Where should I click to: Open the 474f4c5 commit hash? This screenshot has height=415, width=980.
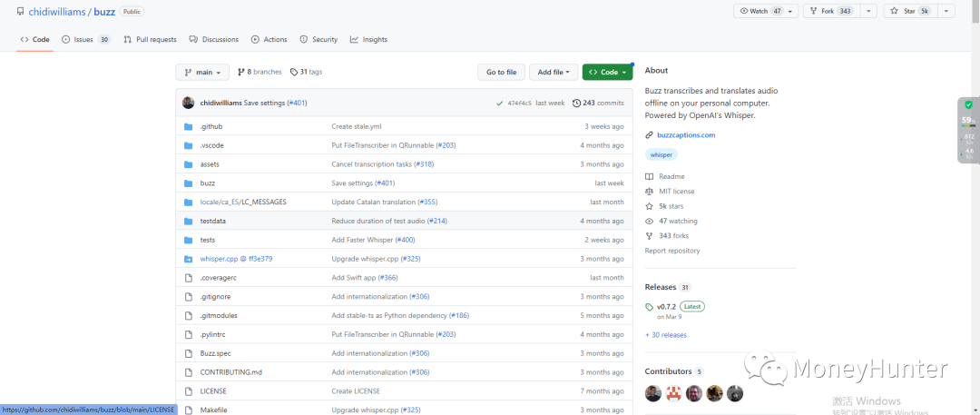click(519, 104)
